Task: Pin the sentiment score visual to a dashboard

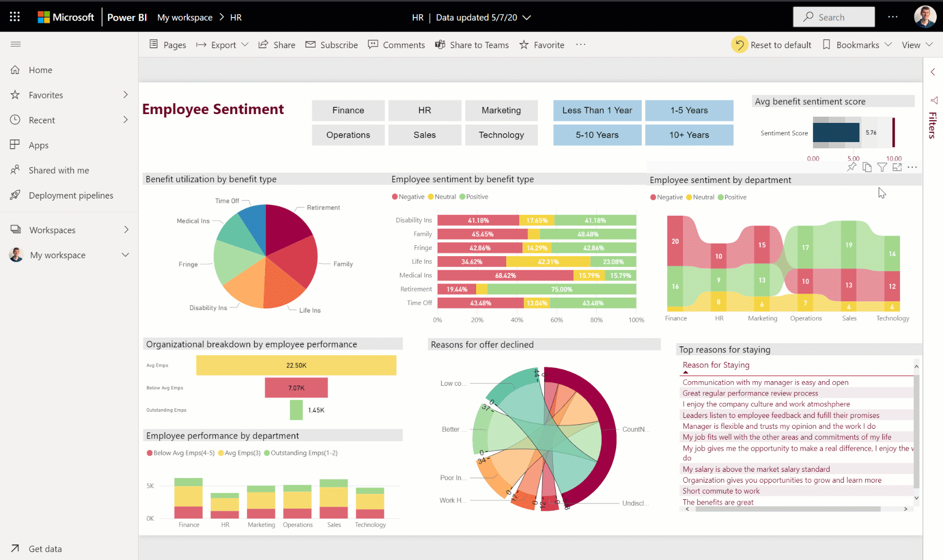Action: (851, 167)
